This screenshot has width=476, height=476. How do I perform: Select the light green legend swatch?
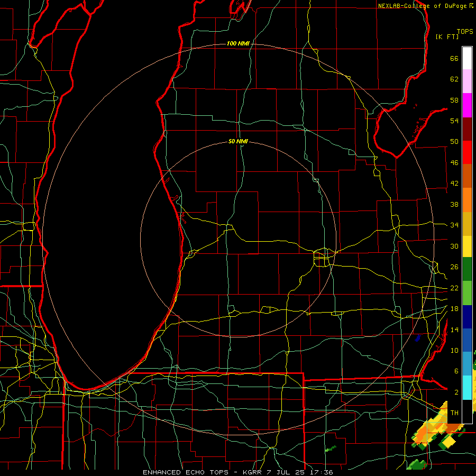pos(467,293)
